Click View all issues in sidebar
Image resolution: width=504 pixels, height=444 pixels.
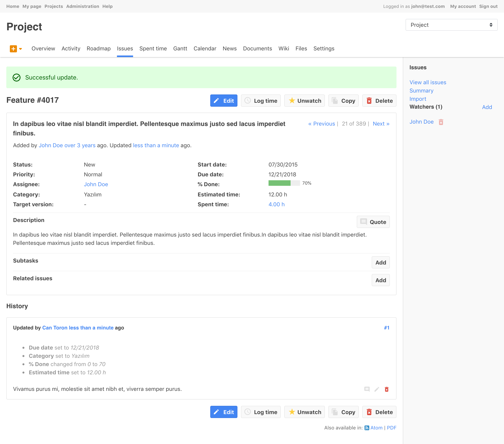[x=428, y=82]
